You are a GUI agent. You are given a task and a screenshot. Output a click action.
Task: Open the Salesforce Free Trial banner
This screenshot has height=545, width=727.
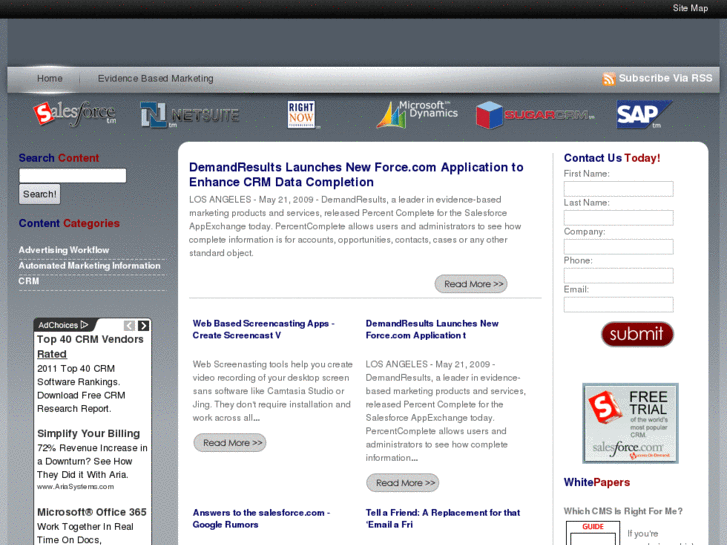tap(630, 423)
